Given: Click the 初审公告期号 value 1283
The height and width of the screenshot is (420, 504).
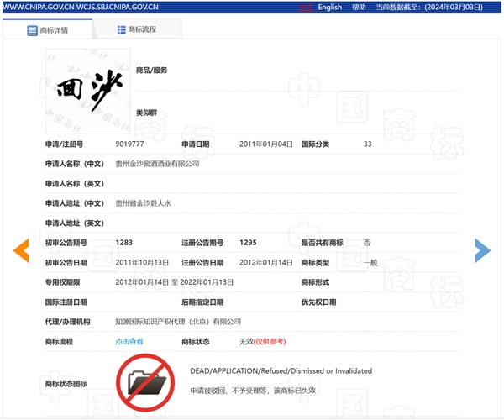Looking at the screenshot, I should tap(123, 243).
